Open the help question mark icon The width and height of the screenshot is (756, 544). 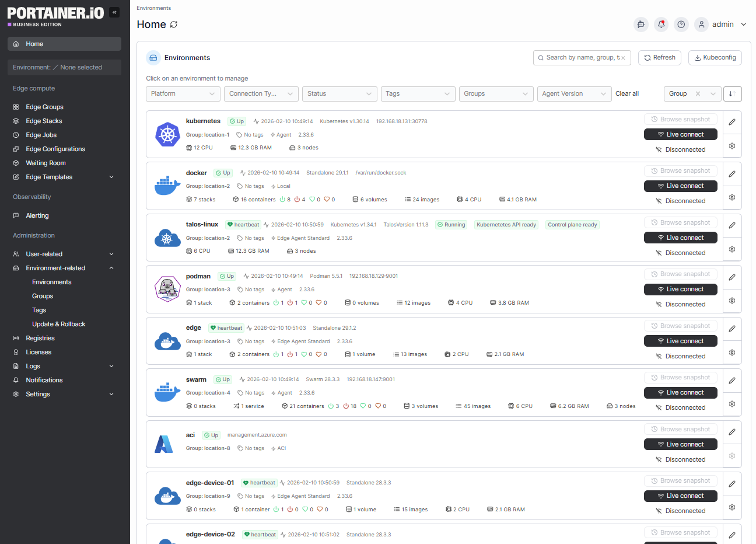click(x=681, y=25)
